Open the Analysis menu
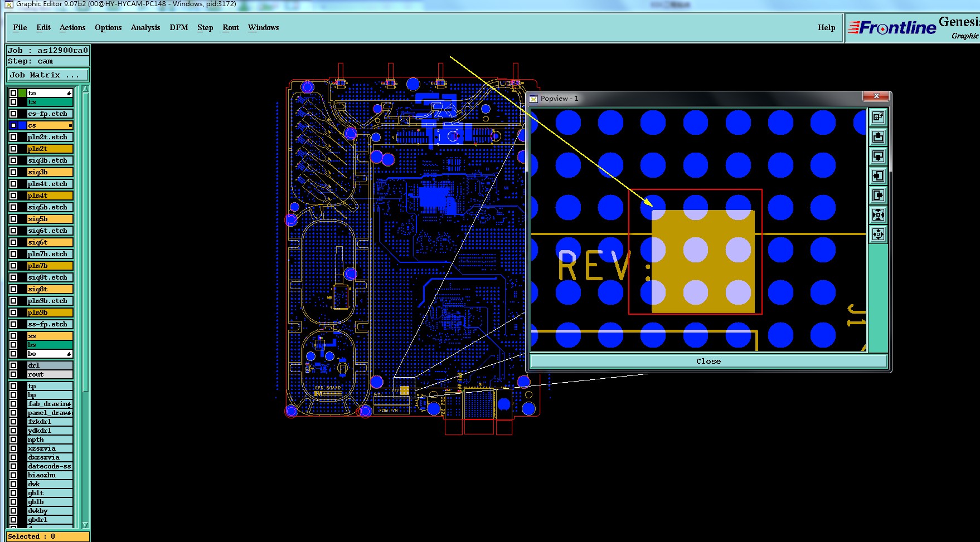Screen dimensions: 980x542 coord(145,27)
